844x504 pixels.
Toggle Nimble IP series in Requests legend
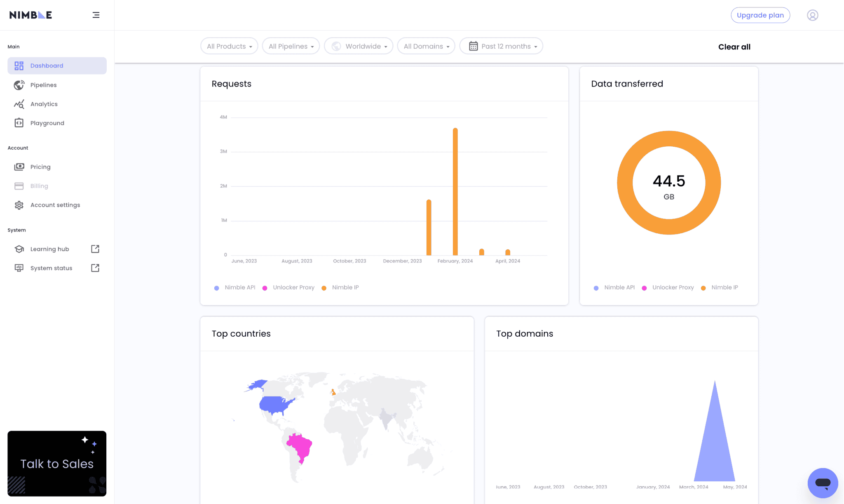(x=340, y=288)
